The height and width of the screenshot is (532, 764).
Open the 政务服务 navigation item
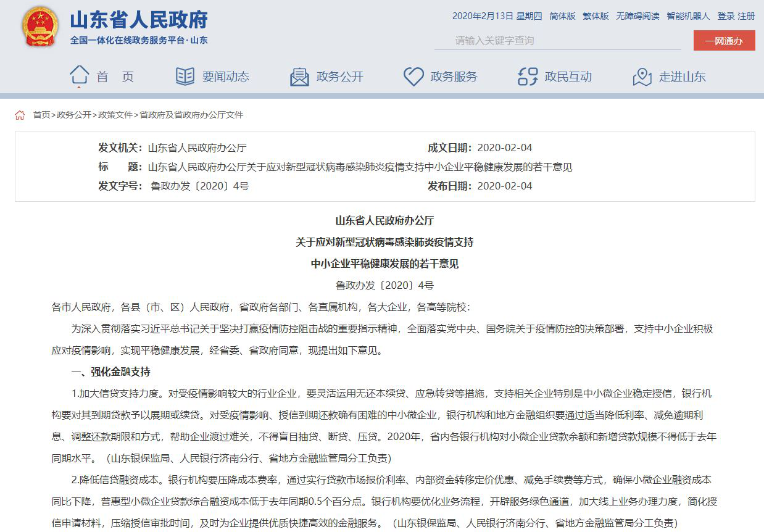(454, 77)
